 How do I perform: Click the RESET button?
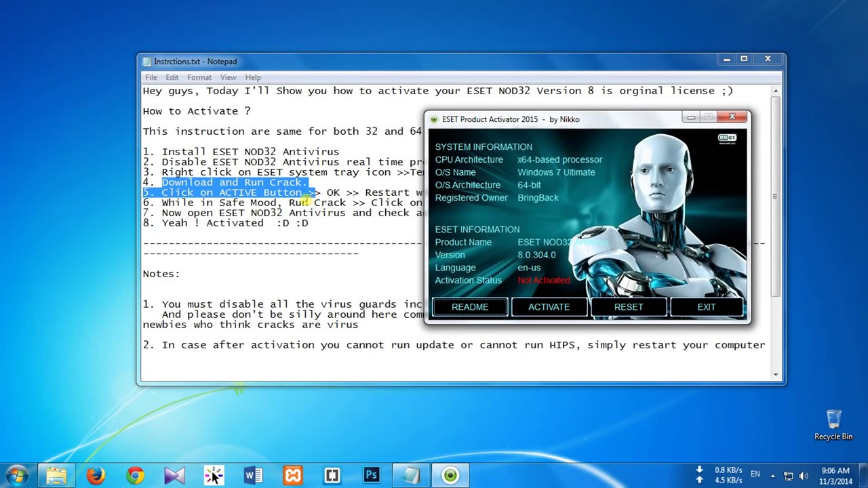[x=629, y=307]
